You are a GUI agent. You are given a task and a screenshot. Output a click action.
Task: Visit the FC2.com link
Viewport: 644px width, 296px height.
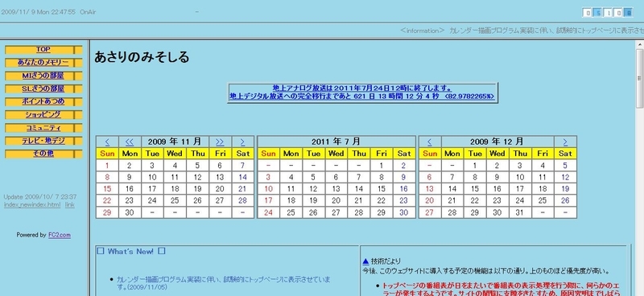[59, 235]
